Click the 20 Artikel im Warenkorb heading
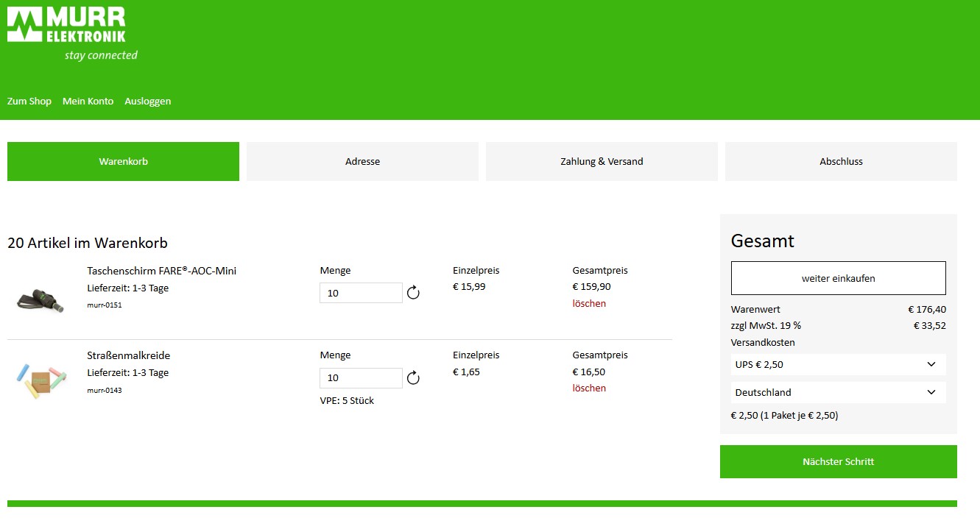 point(88,243)
